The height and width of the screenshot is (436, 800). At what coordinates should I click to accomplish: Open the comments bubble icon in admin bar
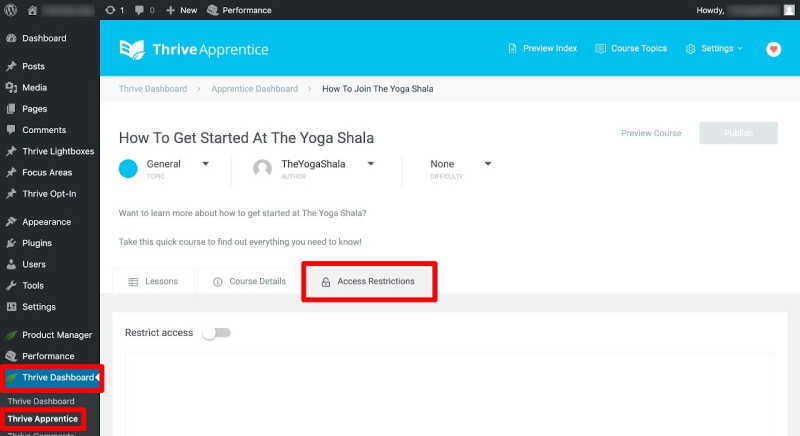coord(139,10)
